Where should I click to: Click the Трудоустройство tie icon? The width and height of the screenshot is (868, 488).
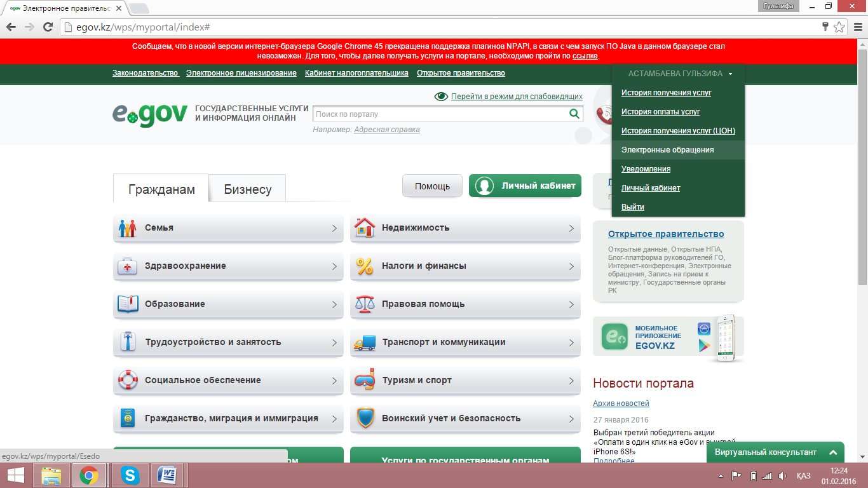[128, 342]
